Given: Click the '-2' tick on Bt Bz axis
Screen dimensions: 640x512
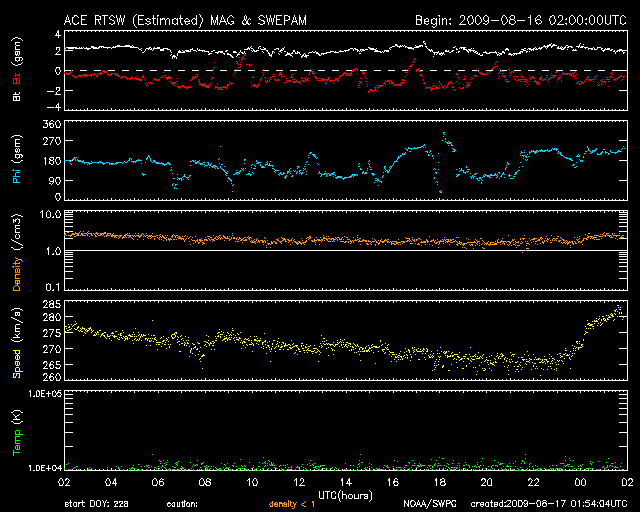Looking at the screenshot, I should pos(54,91).
